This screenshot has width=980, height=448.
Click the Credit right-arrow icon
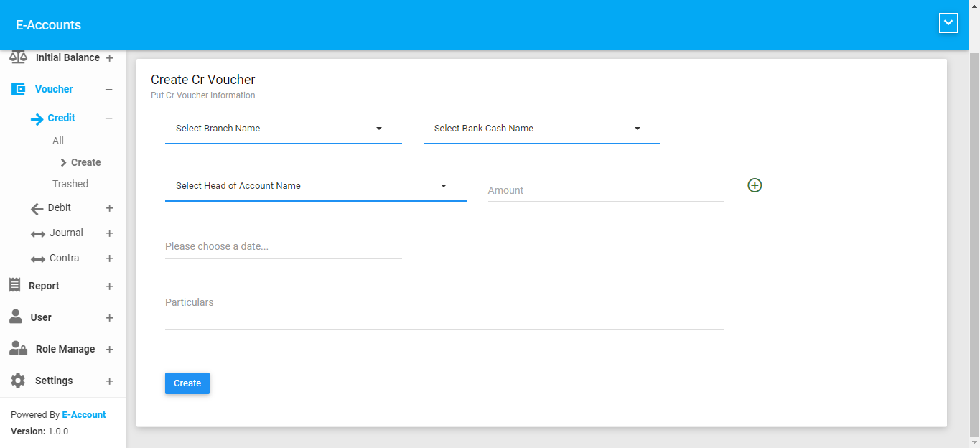(x=37, y=119)
